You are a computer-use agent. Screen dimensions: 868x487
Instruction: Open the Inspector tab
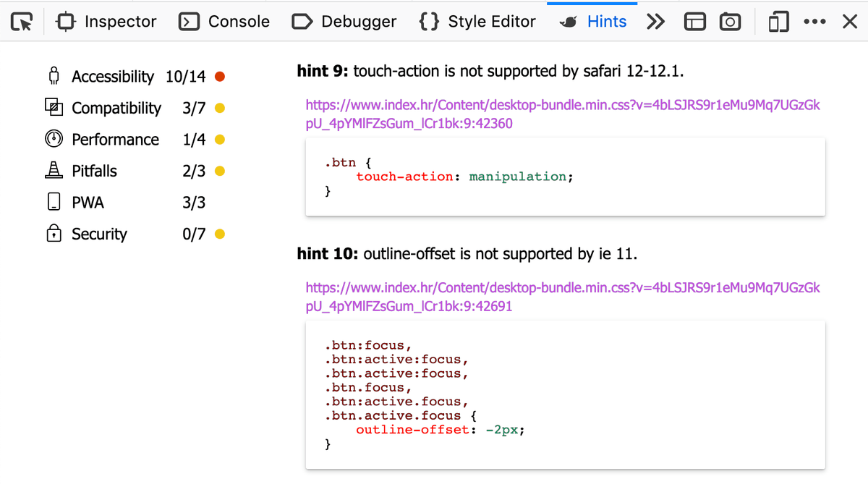tap(106, 22)
